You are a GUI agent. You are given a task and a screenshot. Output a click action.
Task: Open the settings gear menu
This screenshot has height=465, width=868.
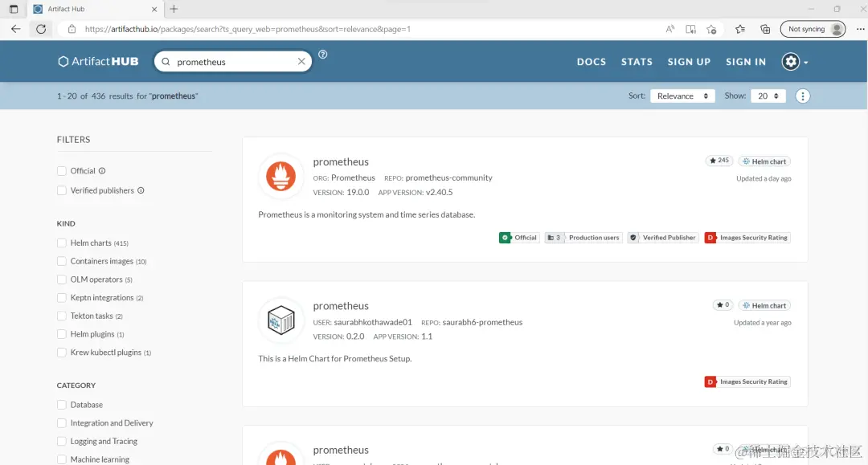(794, 61)
